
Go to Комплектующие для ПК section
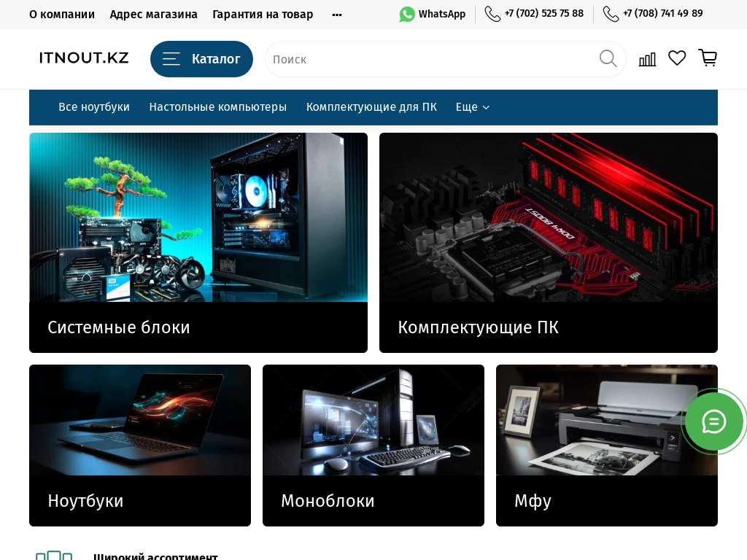(371, 107)
